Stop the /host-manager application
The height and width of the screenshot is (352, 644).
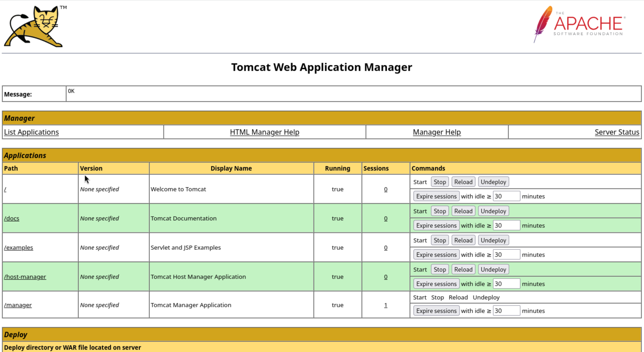click(x=440, y=270)
